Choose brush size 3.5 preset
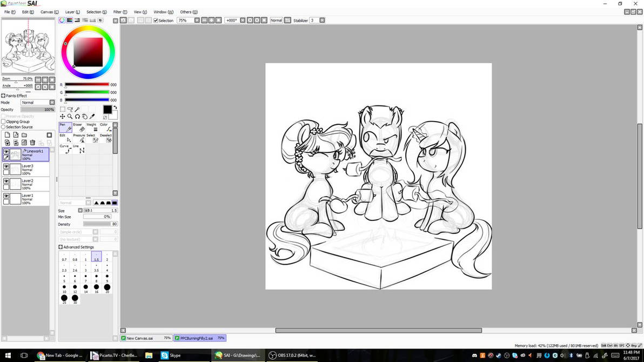The height and width of the screenshot is (362, 644). 96,267
